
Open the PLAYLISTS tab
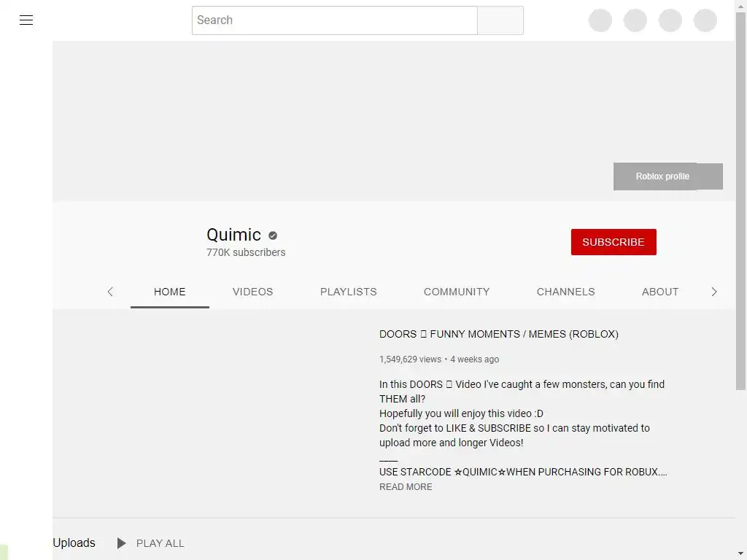point(348,292)
